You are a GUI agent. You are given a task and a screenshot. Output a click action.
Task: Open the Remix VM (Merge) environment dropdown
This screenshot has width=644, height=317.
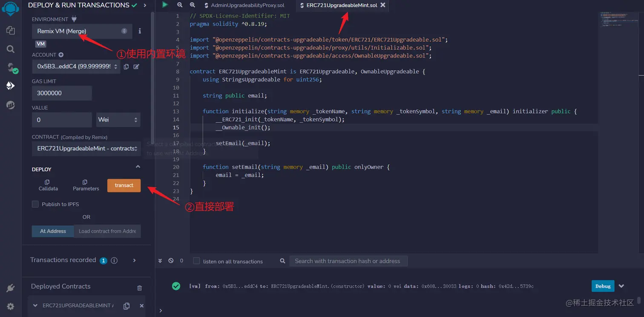[82, 31]
